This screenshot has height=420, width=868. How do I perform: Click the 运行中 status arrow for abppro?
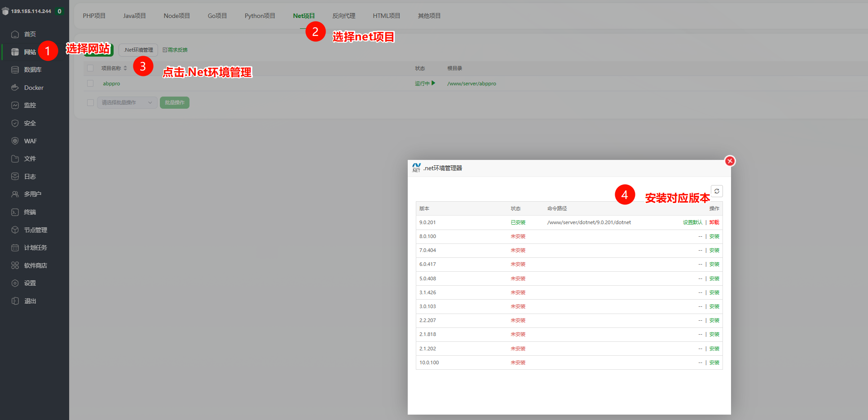click(433, 83)
